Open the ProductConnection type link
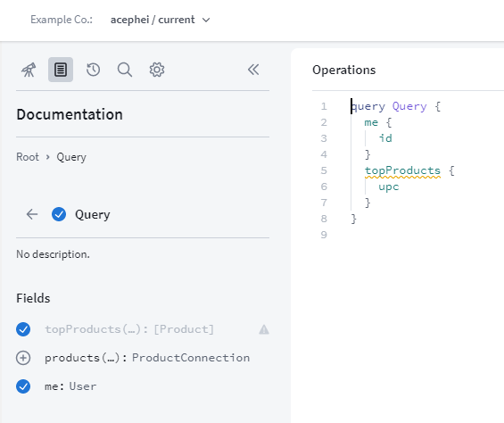 (x=191, y=358)
